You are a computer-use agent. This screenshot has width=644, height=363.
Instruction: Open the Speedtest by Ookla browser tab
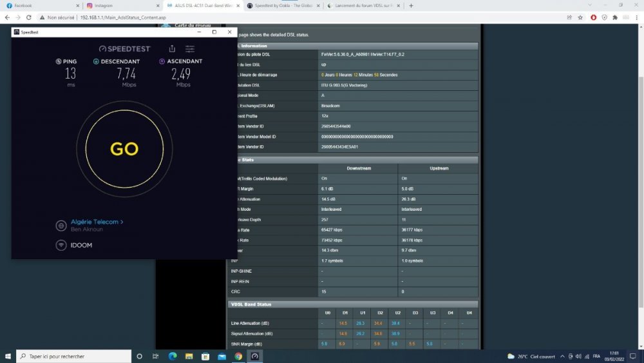point(280,5)
